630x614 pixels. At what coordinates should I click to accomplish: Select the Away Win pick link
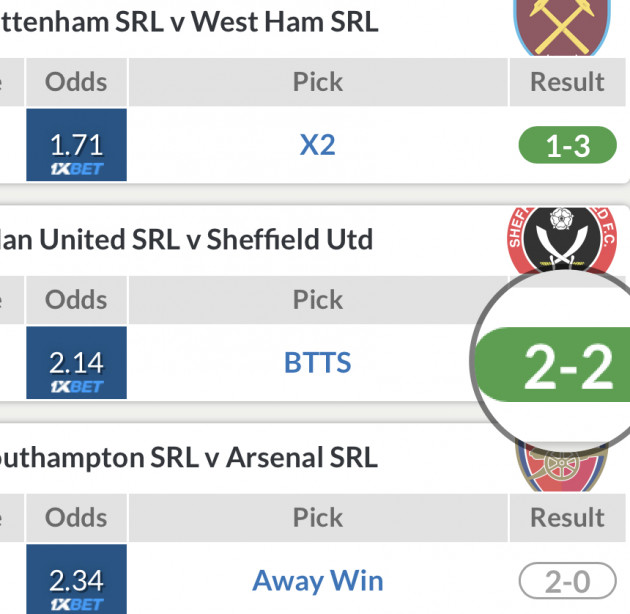click(318, 580)
